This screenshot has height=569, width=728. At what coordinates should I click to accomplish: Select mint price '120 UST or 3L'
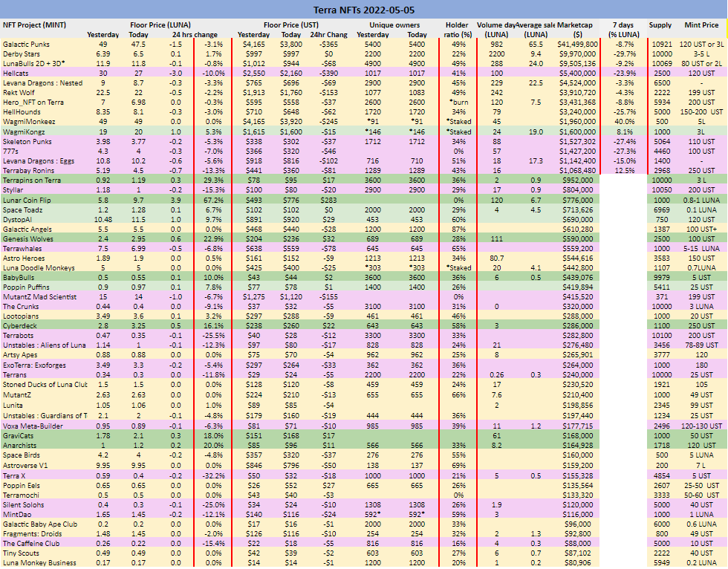tap(701, 45)
